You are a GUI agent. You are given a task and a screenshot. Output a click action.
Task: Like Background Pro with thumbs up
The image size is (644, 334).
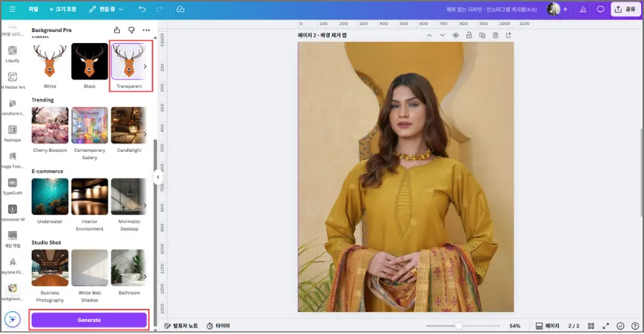(117, 30)
